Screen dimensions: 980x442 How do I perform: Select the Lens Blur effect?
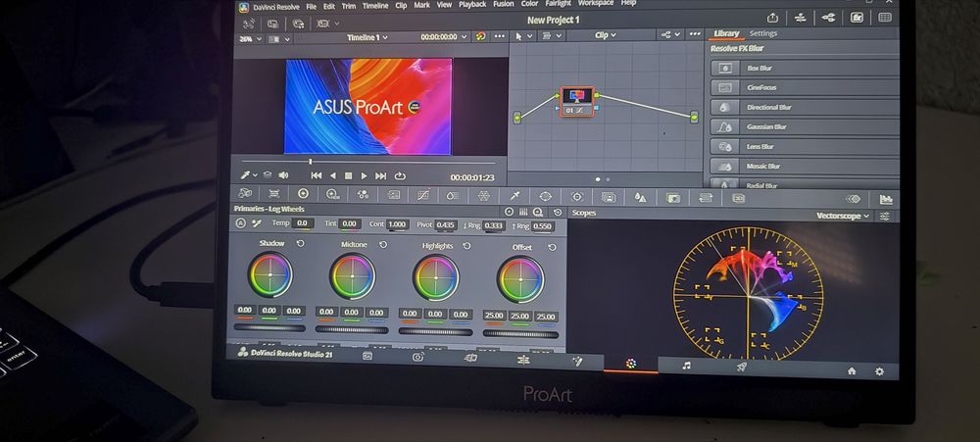[x=805, y=146]
